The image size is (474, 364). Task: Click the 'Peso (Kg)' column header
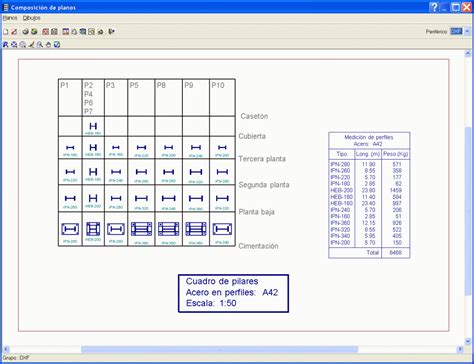[396, 154]
